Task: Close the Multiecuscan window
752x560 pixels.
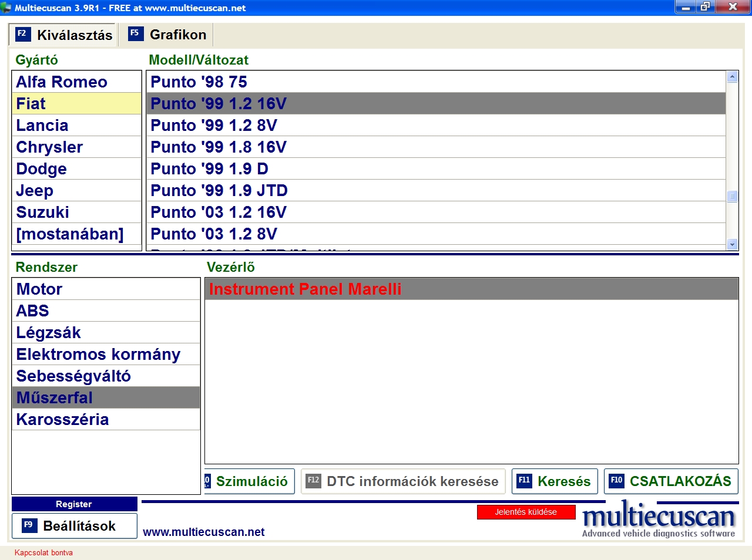Action: click(733, 7)
